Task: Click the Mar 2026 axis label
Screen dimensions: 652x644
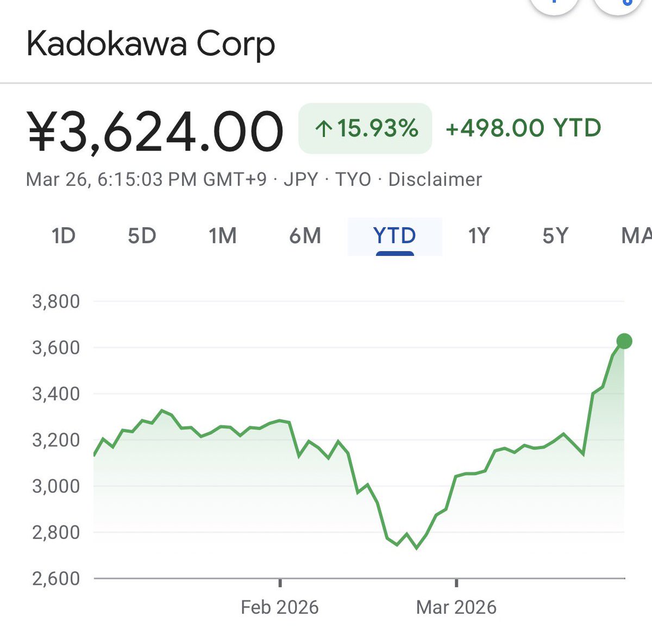Action: click(456, 607)
